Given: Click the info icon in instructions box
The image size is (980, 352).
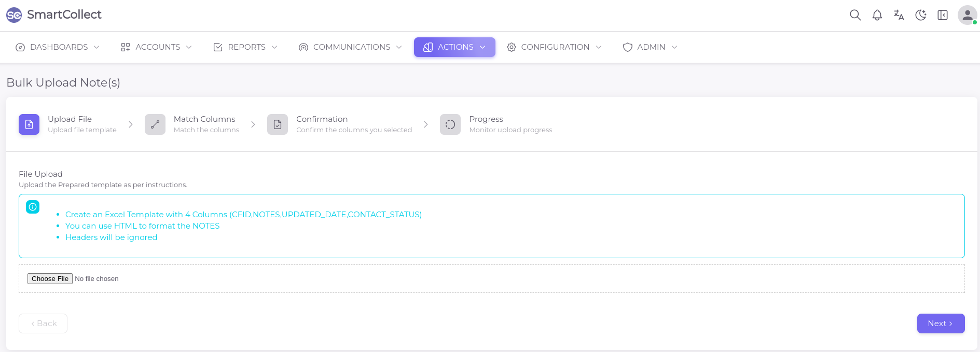Looking at the screenshot, I should (x=33, y=207).
